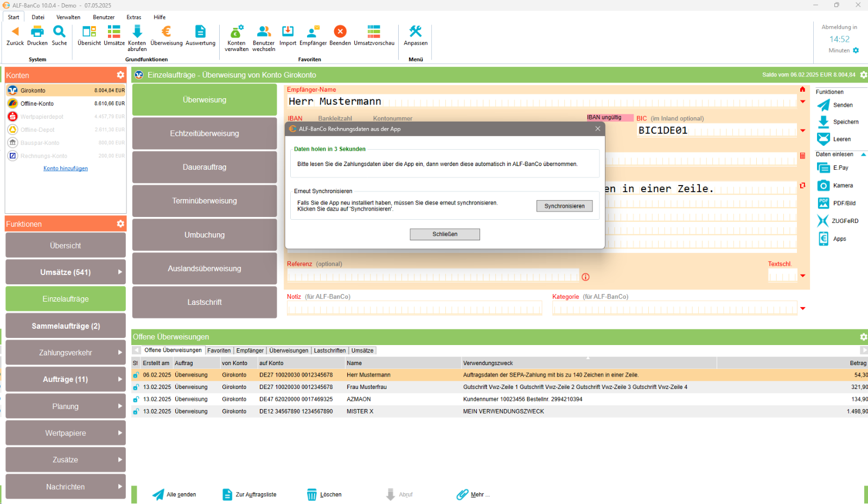Open the Textschl. dropdown arrow
The image size is (868, 504).
(802, 276)
